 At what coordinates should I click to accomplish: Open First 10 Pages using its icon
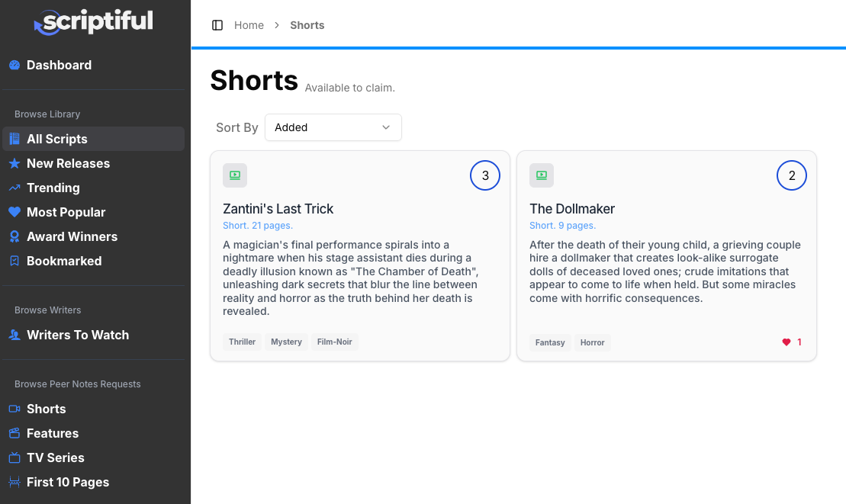[x=14, y=482]
